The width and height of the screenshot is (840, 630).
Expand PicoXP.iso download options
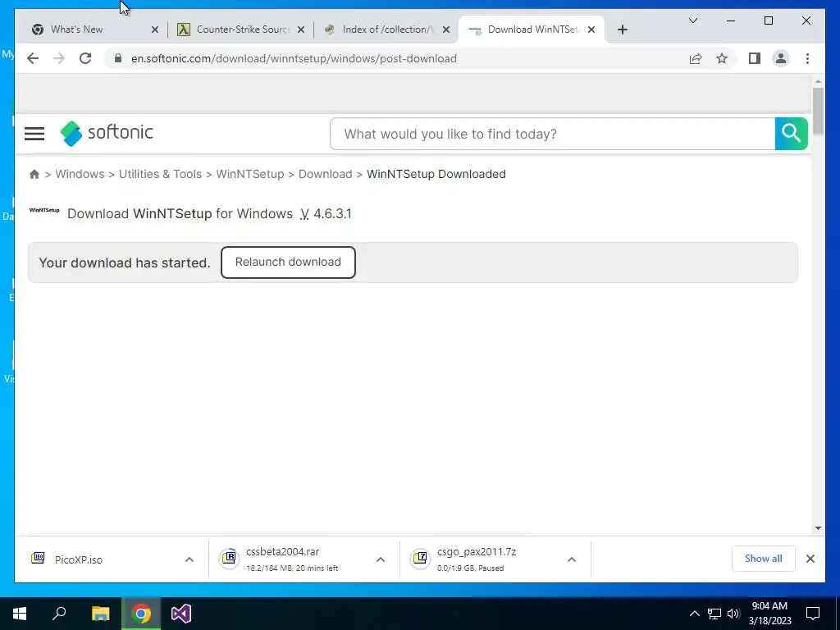[x=189, y=559]
